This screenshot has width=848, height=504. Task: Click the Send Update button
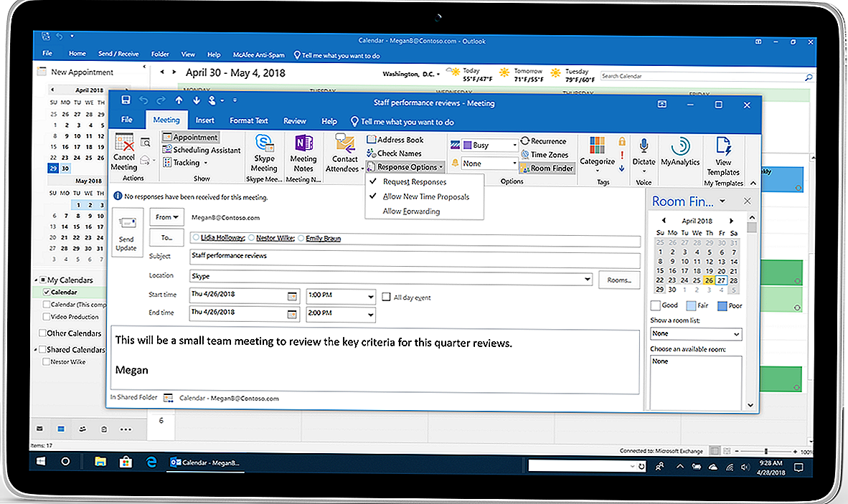(x=127, y=232)
